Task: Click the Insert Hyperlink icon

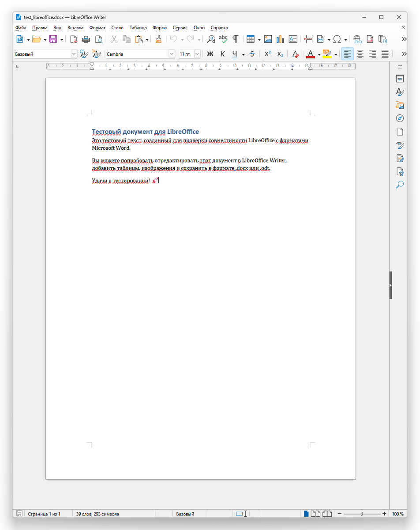Action: (x=357, y=39)
